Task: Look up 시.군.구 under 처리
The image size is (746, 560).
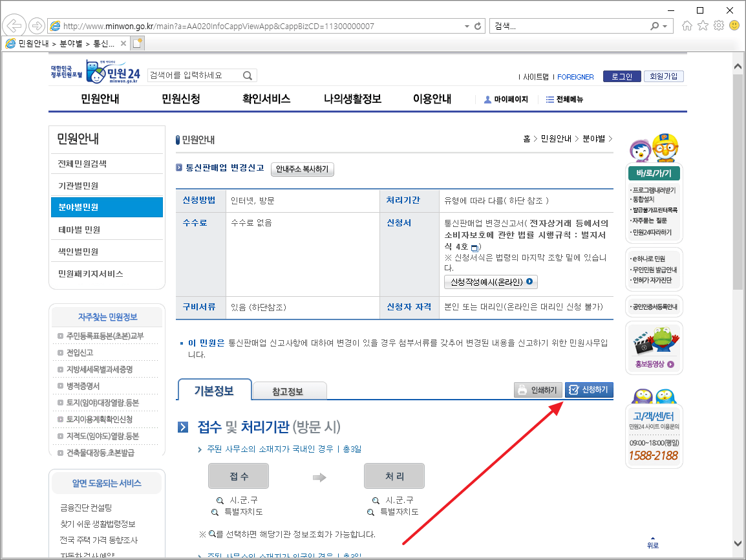Action: (x=392, y=500)
